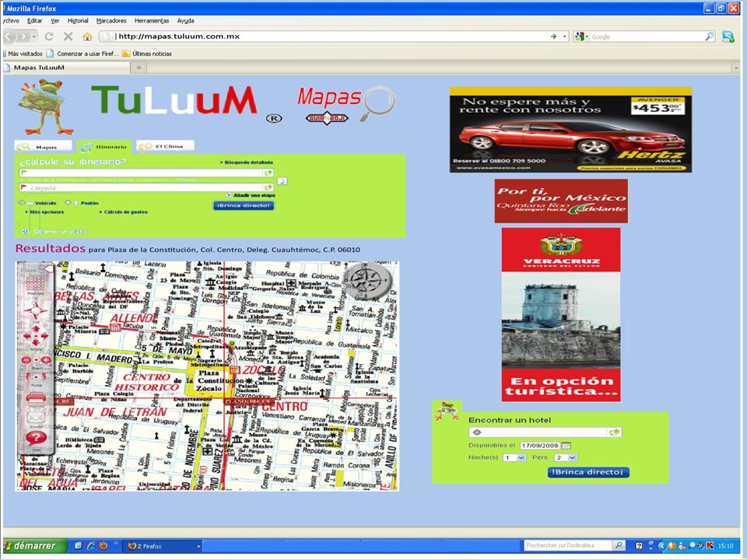Click the Skype toolbar icon

click(728, 37)
